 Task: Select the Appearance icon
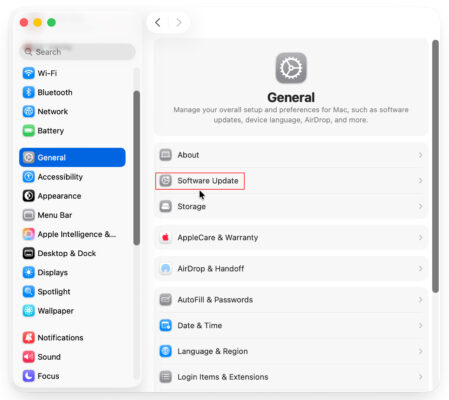click(29, 196)
